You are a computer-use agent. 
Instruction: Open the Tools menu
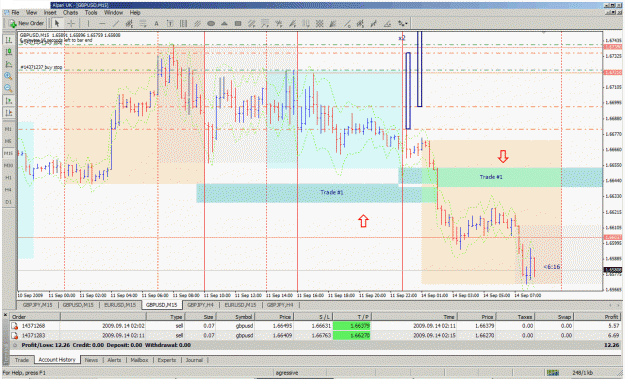click(91, 12)
